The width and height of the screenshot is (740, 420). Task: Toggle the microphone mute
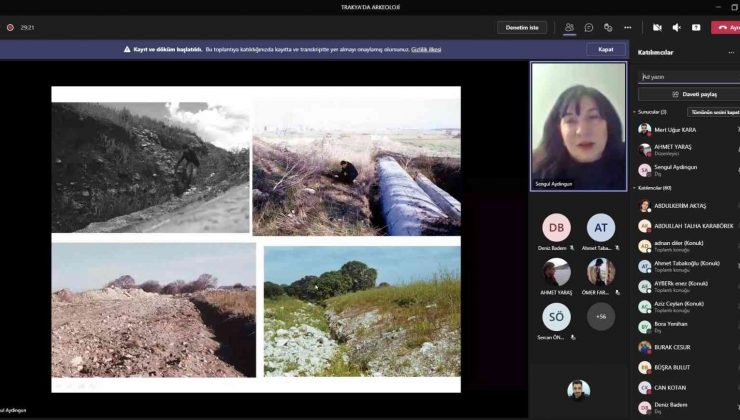pos(677,28)
